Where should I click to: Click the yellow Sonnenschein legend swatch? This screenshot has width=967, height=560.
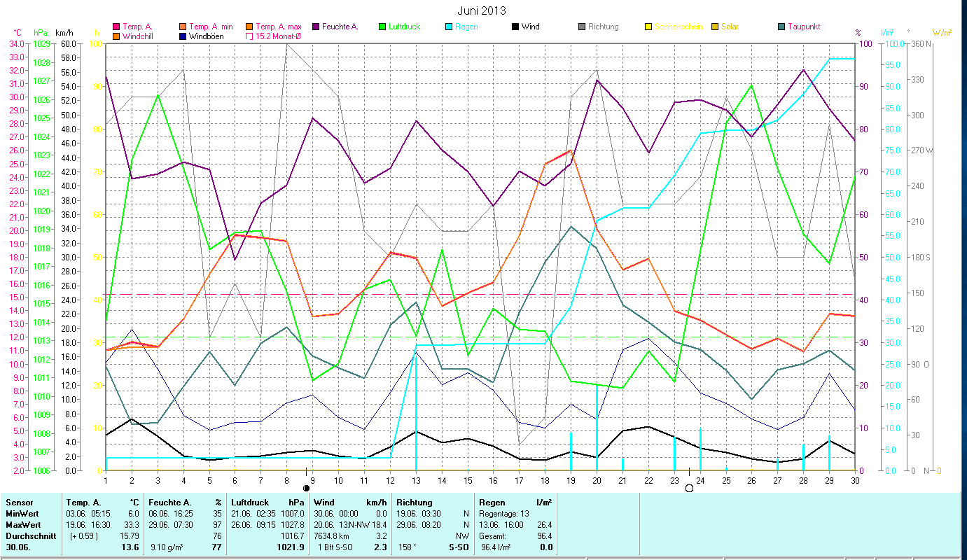pos(648,27)
